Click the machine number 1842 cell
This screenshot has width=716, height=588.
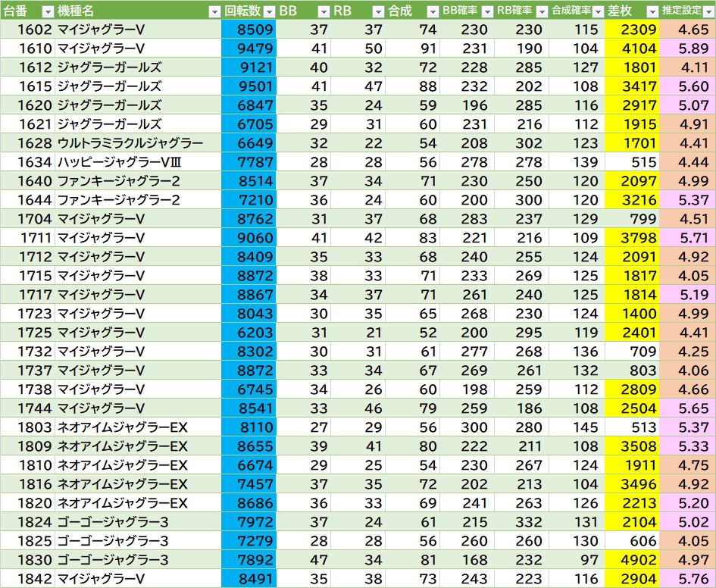pos(28,579)
